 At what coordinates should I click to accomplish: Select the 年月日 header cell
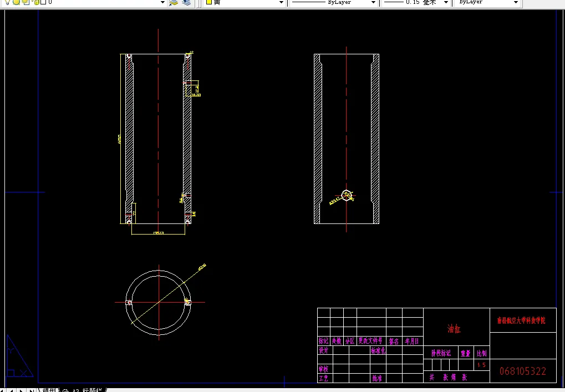[411, 341]
